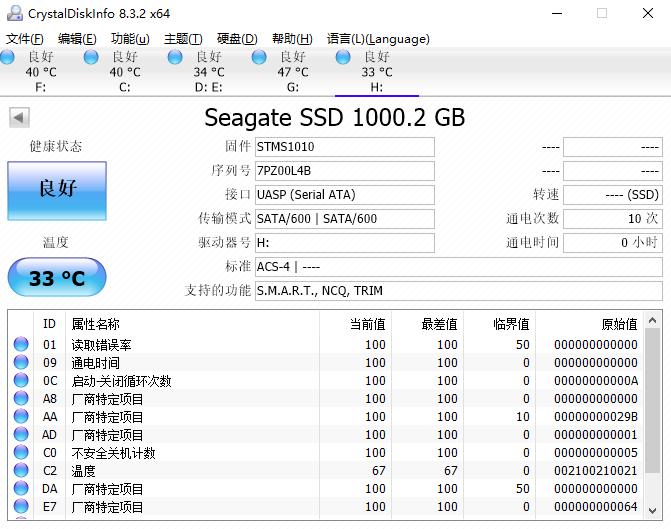Select the 不安全关机计数 attribute row
The height and width of the screenshot is (529, 671).
(x=326, y=452)
